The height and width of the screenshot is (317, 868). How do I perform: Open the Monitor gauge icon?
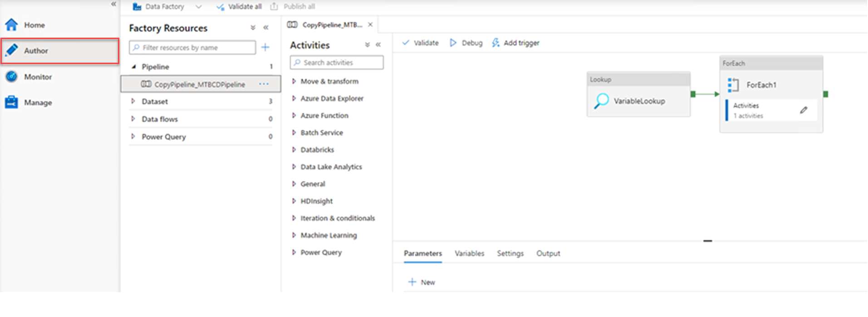(11, 76)
